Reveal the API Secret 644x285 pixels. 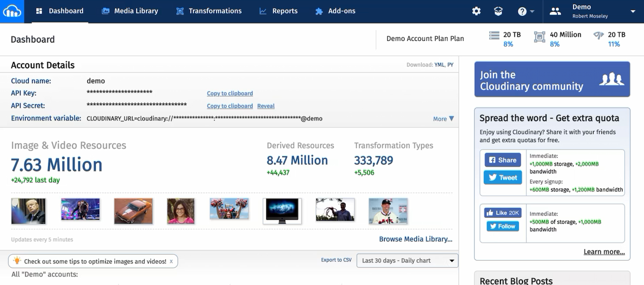[x=266, y=106]
